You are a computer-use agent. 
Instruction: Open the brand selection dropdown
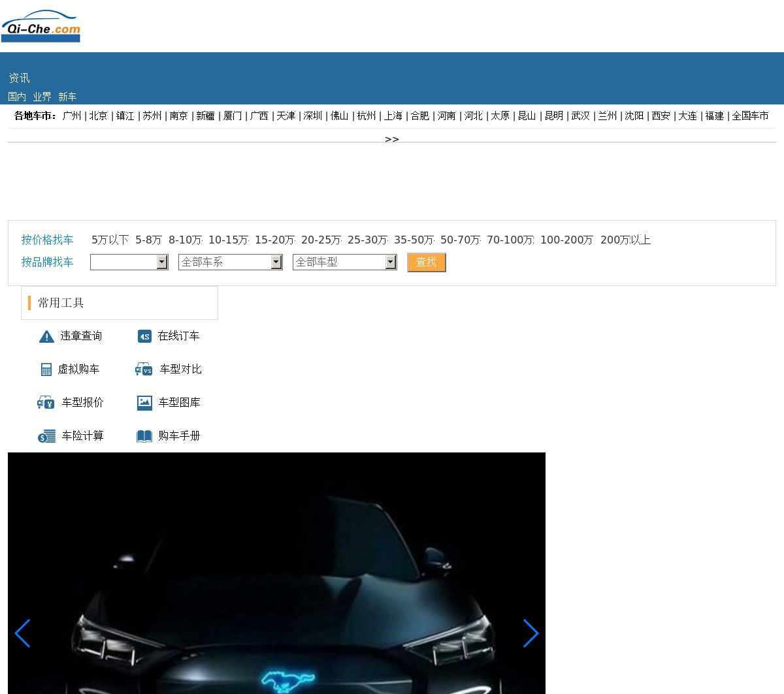pos(129,262)
